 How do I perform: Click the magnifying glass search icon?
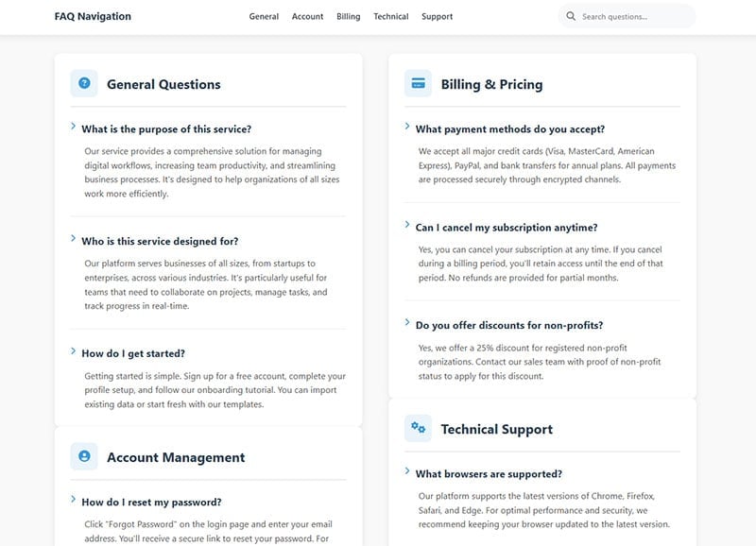click(571, 16)
